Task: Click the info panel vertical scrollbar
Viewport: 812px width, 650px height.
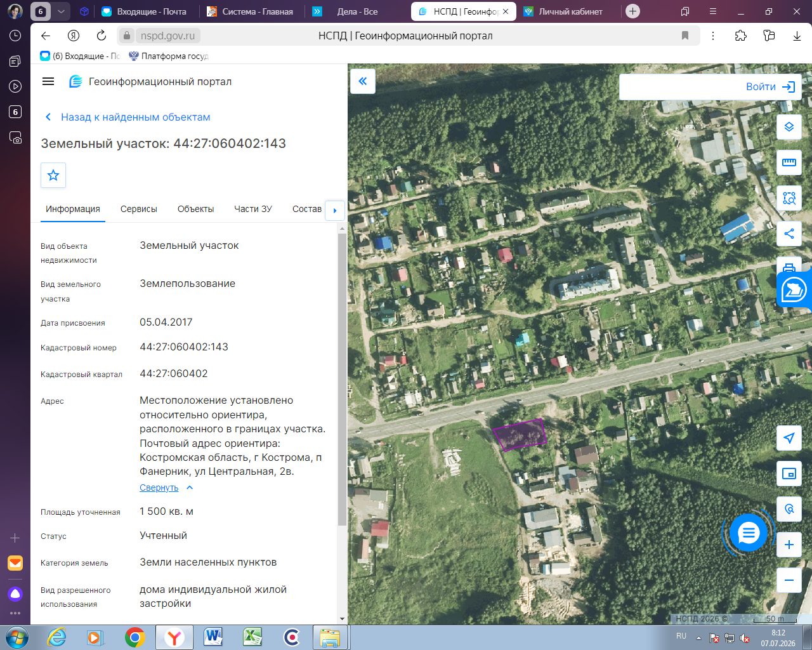Action: pyautogui.click(x=342, y=380)
